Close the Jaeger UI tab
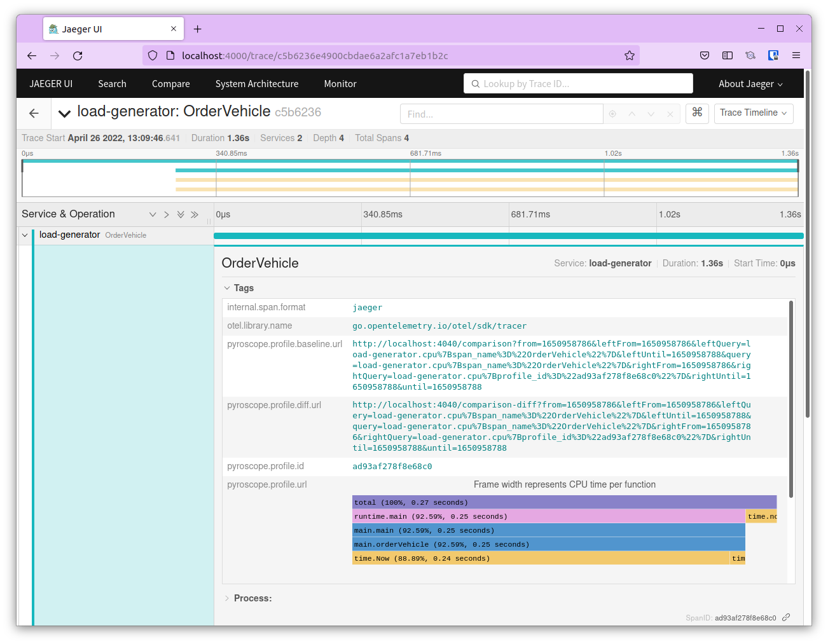 174,29
